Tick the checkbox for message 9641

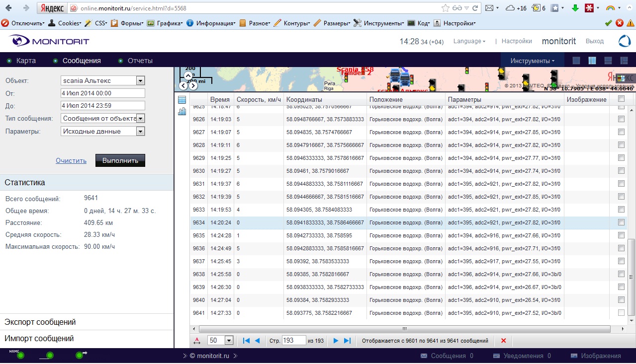621,313
